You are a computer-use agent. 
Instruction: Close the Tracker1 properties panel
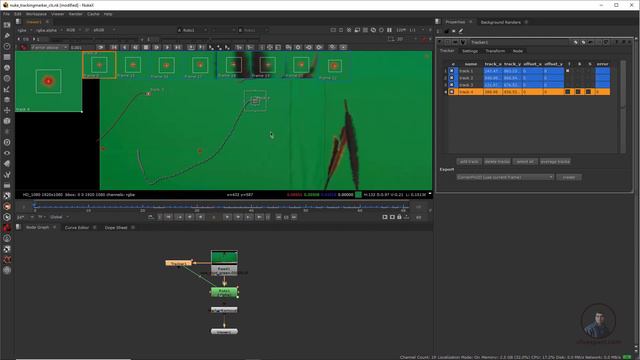click(629, 42)
